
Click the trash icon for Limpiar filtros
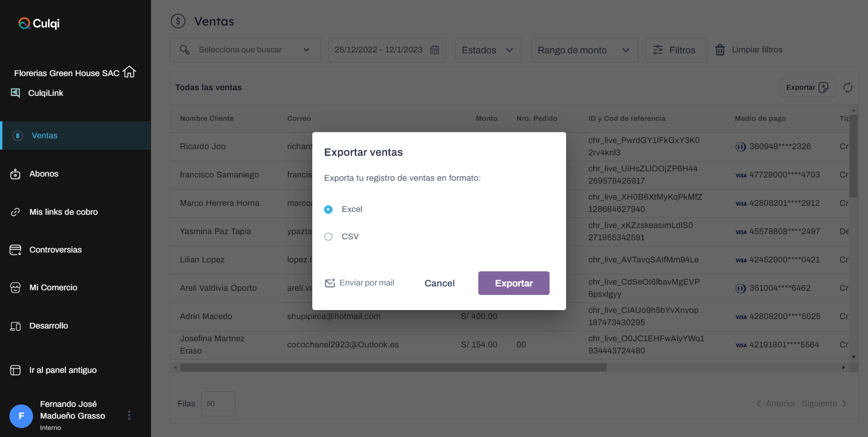pyautogui.click(x=720, y=50)
